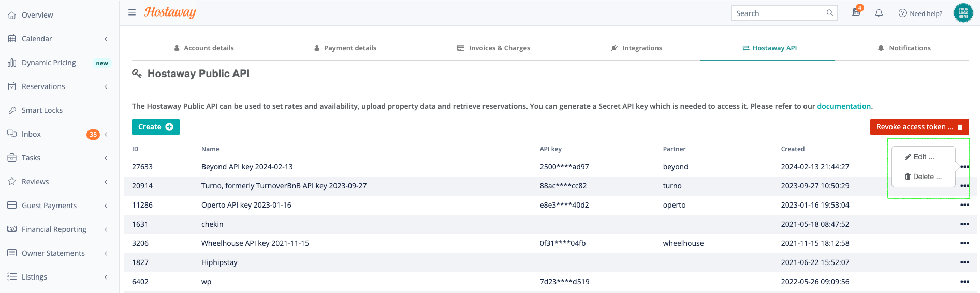Click the Smart Locks key icon
Image resolution: width=980 pixels, height=293 pixels.
pos(12,110)
